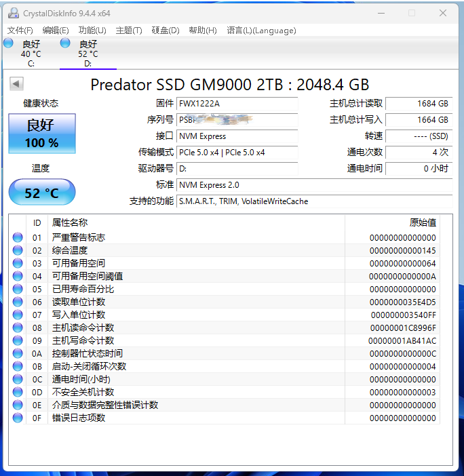Click the previous disk arrow button

click(16, 84)
